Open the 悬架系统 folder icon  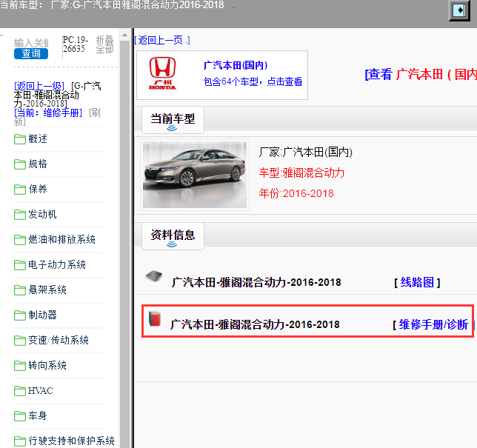tap(20, 290)
